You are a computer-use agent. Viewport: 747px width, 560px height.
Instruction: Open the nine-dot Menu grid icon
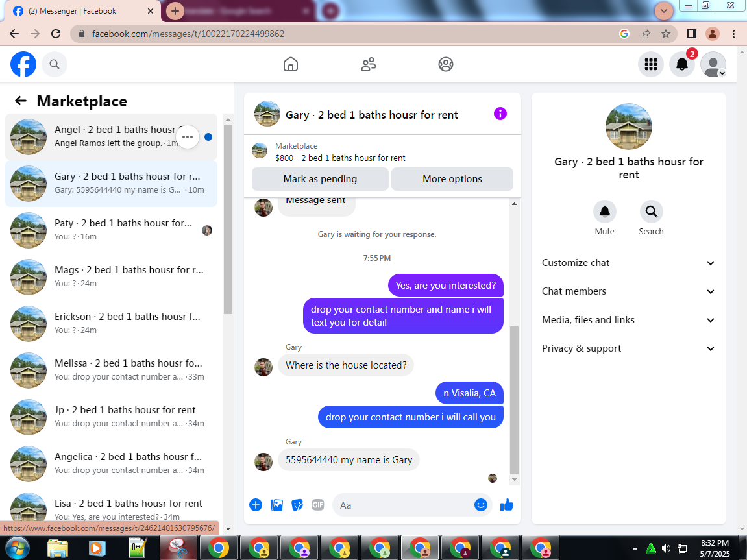pyautogui.click(x=651, y=64)
